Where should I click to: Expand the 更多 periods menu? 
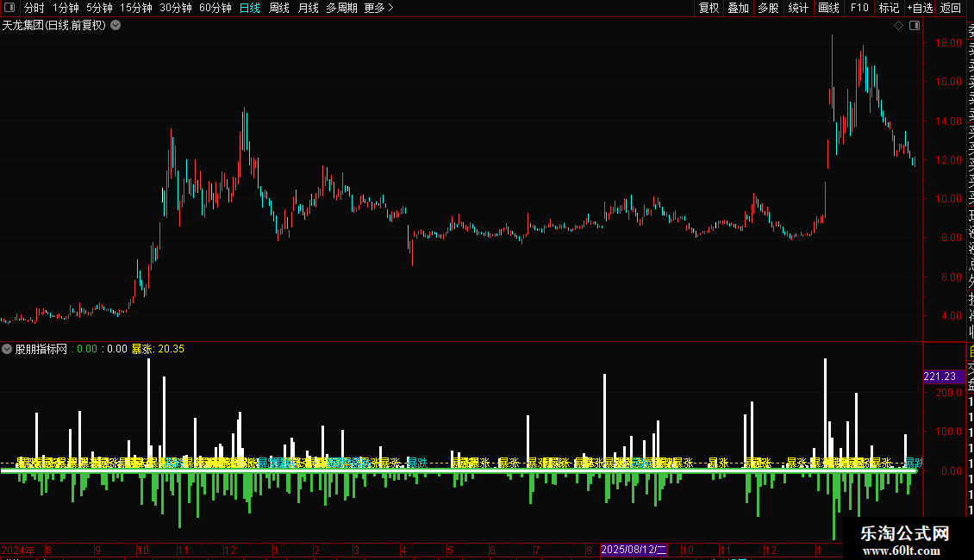[379, 8]
